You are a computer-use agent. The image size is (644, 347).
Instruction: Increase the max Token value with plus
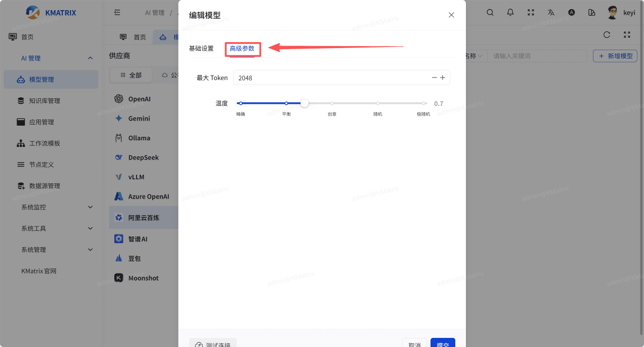click(443, 78)
